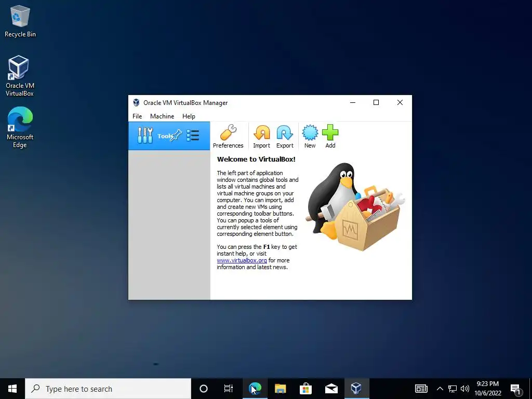Open the Tools list menu icon
Screen dimensions: 532x399
click(193, 136)
